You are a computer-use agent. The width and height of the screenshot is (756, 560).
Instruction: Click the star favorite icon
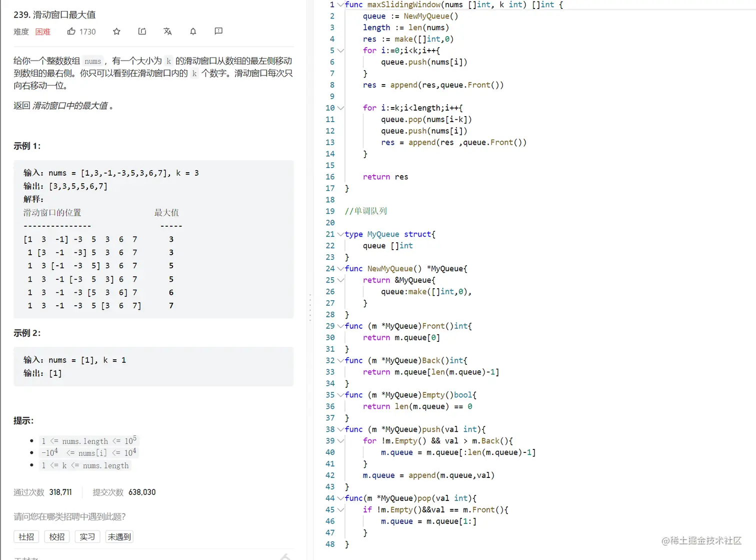click(x=116, y=32)
